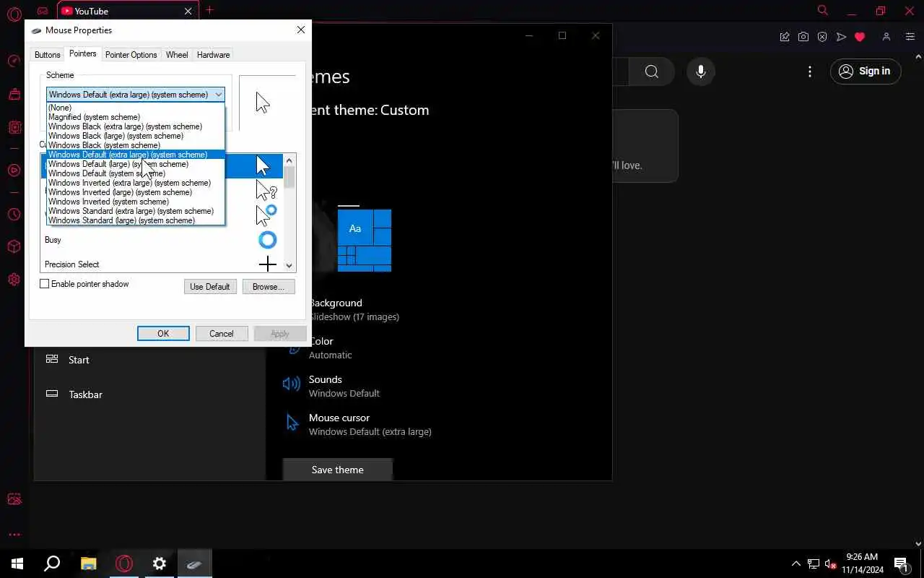Image resolution: width=924 pixels, height=578 pixels.
Task: Switch to the Wheel tab
Action: click(177, 55)
